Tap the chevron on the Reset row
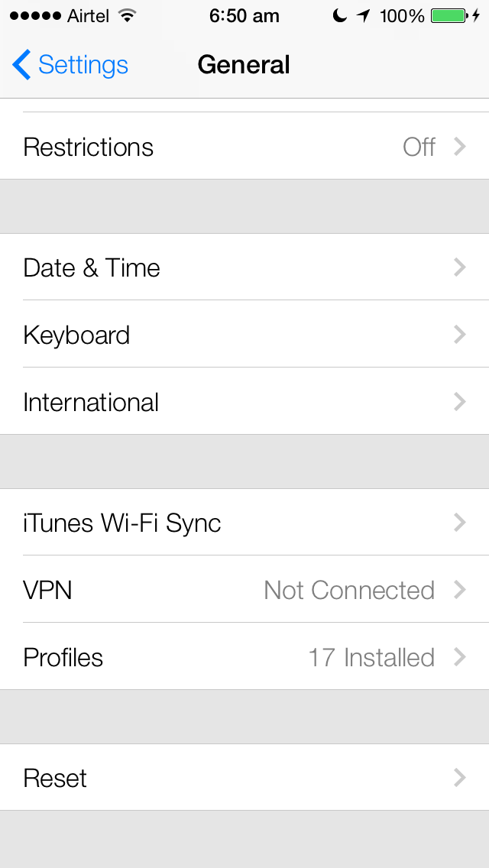 click(459, 778)
